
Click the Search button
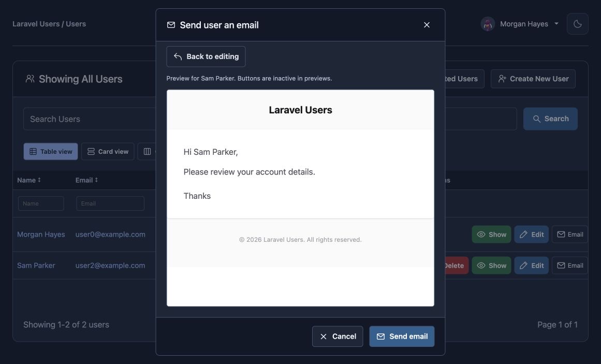(550, 119)
